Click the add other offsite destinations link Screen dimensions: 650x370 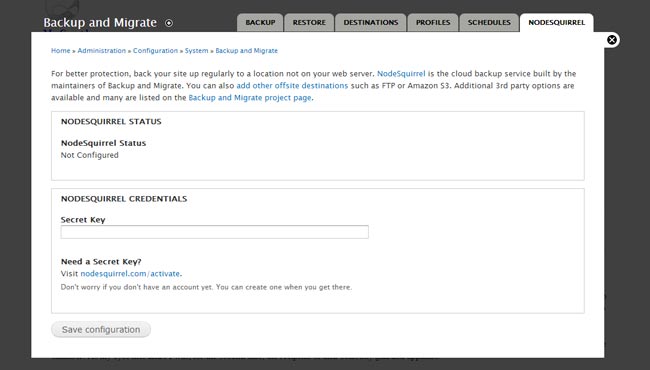click(292, 86)
